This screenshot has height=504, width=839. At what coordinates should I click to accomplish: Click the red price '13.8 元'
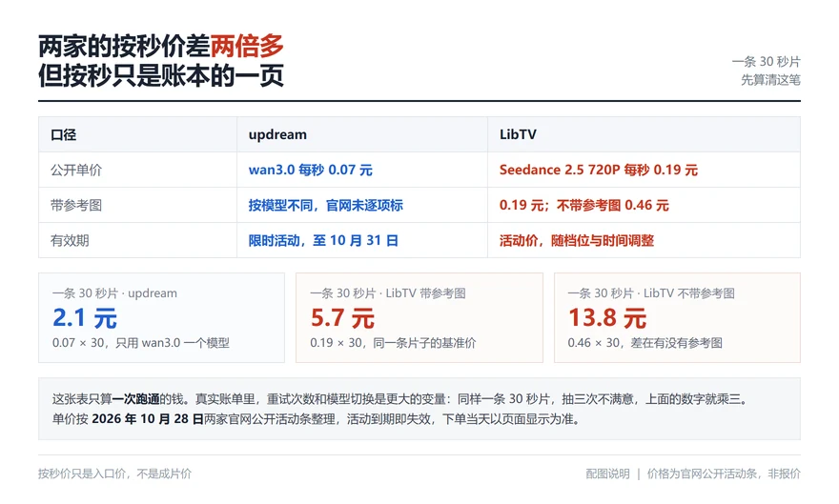607,318
